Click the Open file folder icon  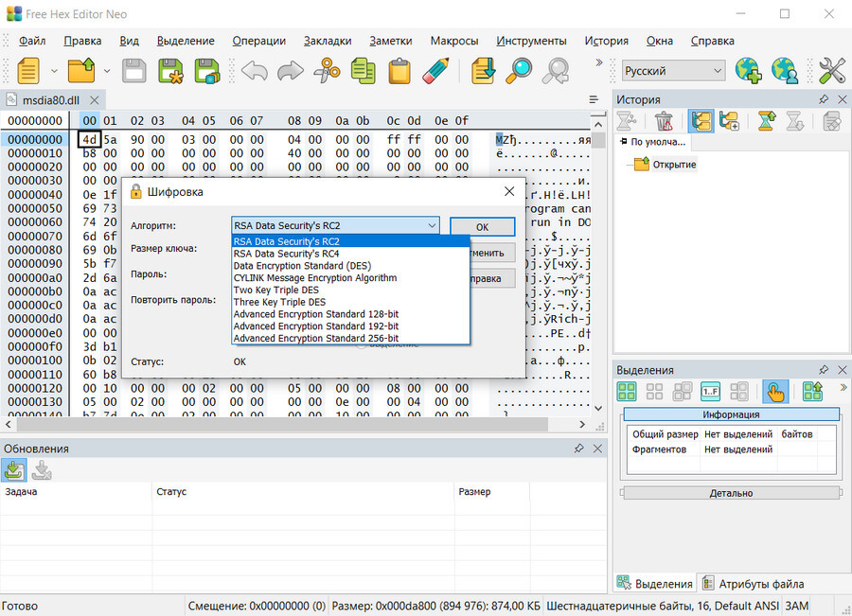point(81,71)
